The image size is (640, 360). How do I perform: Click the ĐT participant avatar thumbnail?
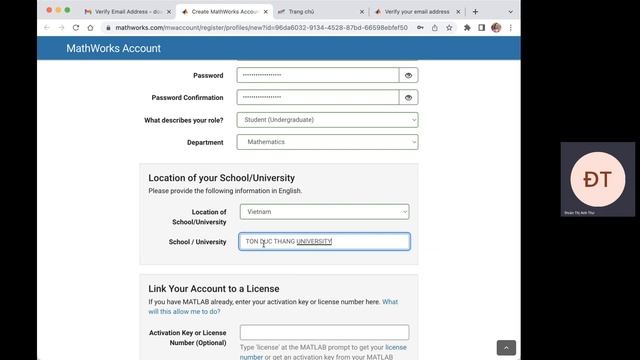598,179
